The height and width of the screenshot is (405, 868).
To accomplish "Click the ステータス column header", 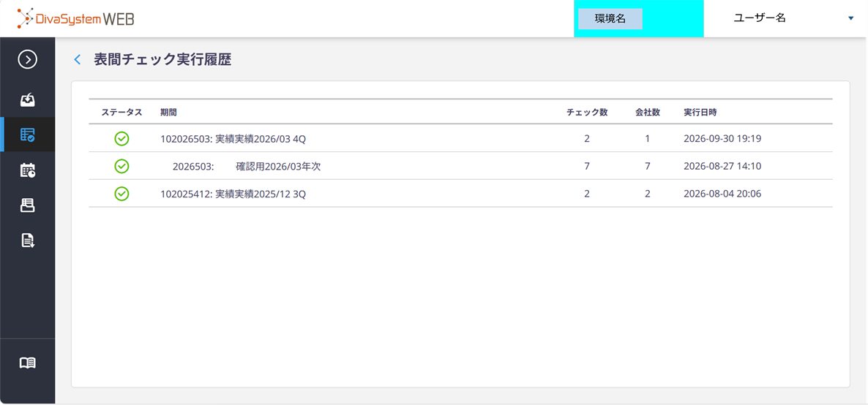I will point(121,113).
